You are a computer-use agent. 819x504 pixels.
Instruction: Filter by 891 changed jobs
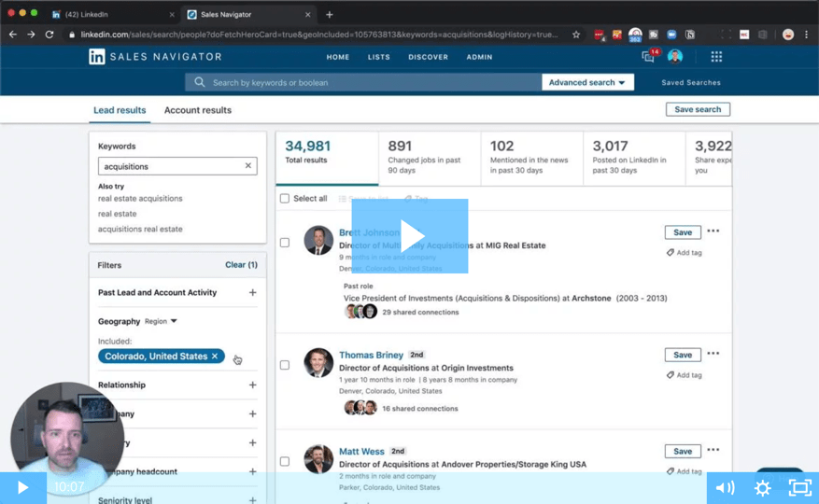pyautogui.click(x=430, y=158)
